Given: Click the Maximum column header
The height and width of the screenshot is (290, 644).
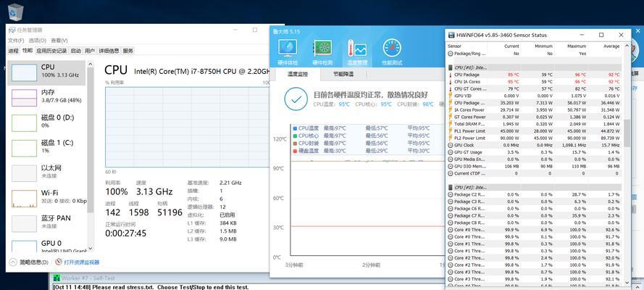Looking at the screenshot, I should [x=577, y=46].
